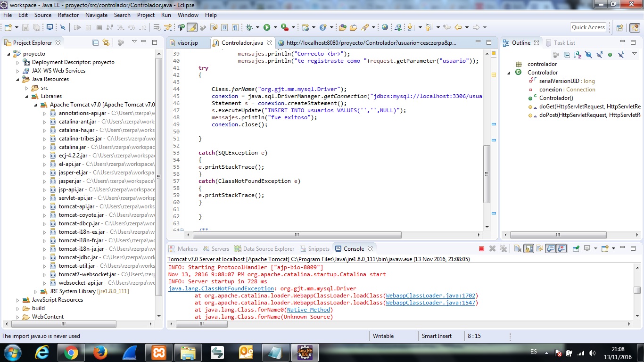Click the Pin Console icon
This screenshot has height=362, width=644.
[x=576, y=248]
